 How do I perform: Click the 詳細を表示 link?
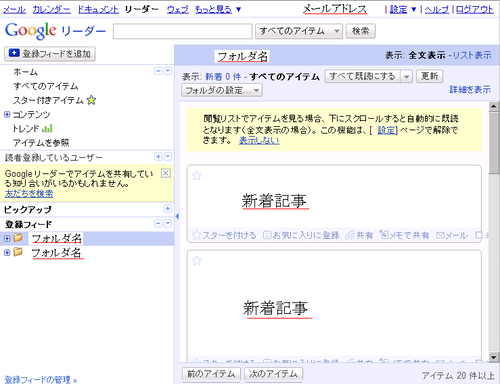[x=470, y=89]
